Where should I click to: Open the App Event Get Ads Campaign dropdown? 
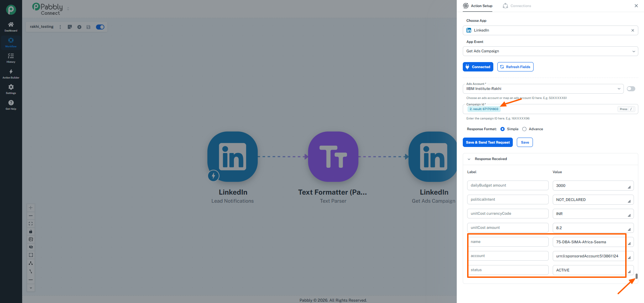(x=550, y=51)
